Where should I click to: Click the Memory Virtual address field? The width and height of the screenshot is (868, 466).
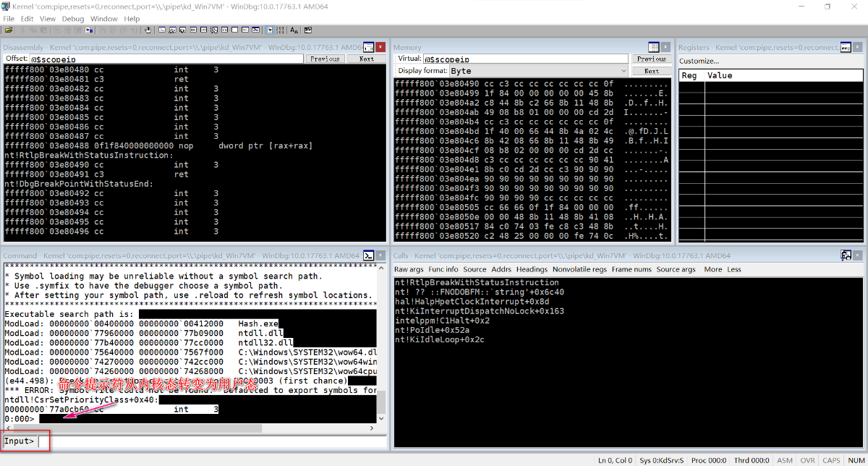(x=526, y=59)
